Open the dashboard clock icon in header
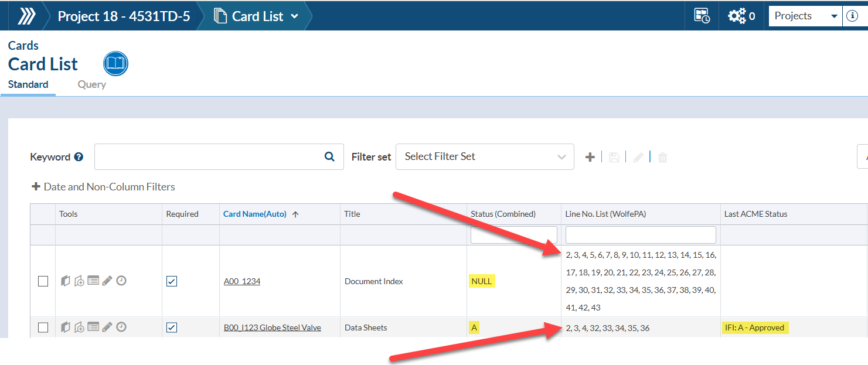This screenshot has width=868, height=365. (x=702, y=16)
